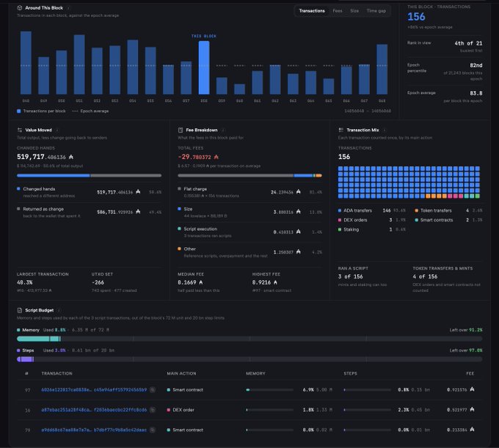Open transaction link a87ebac251a28f48ca
This screenshot has height=448, width=499.
pos(94,410)
